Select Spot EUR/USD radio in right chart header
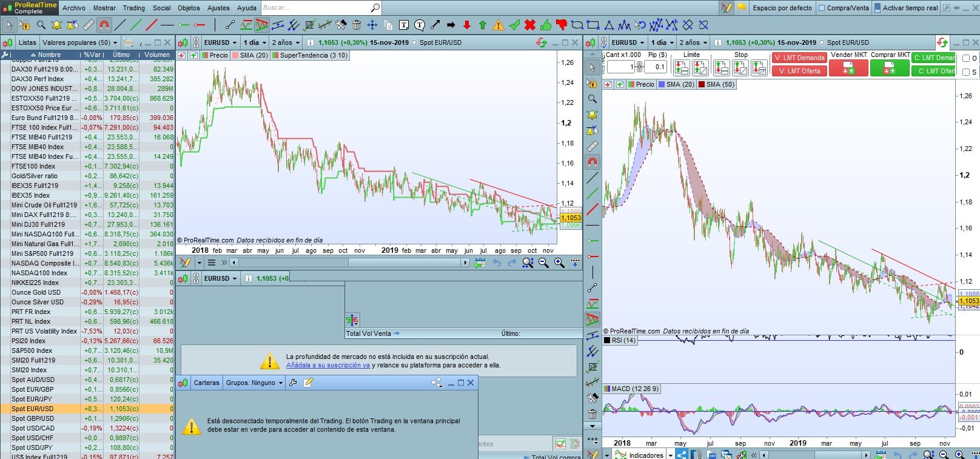Viewport: 980px width, 459px height. tap(822, 42)
